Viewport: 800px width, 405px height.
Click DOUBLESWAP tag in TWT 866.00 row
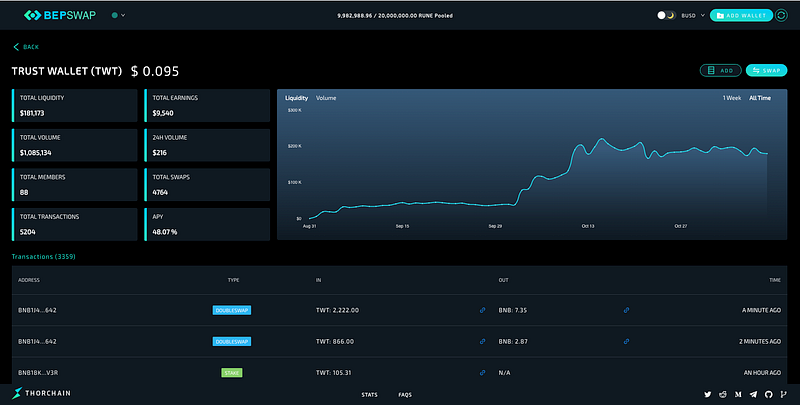[232, 341]
